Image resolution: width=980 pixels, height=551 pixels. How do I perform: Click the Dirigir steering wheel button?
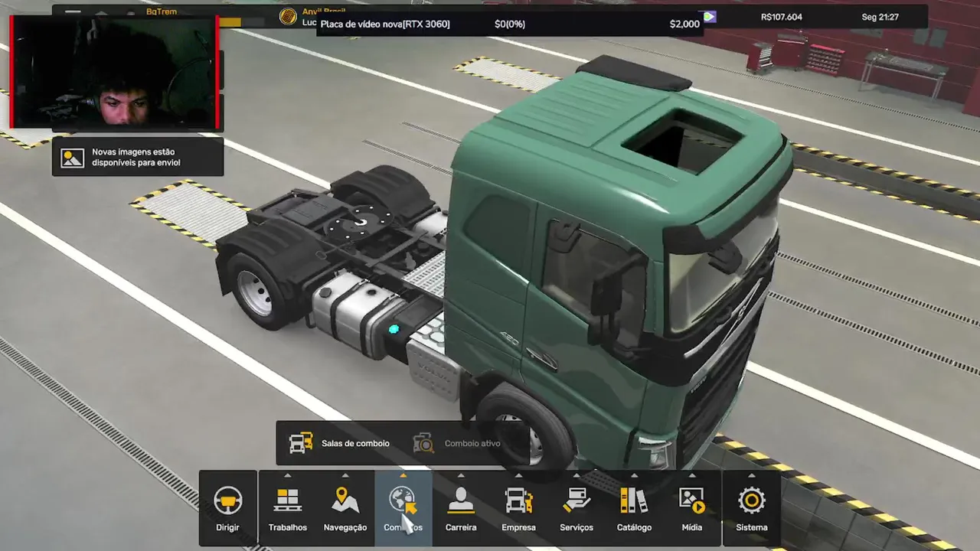pyautogui.click(x=227, y=508)
